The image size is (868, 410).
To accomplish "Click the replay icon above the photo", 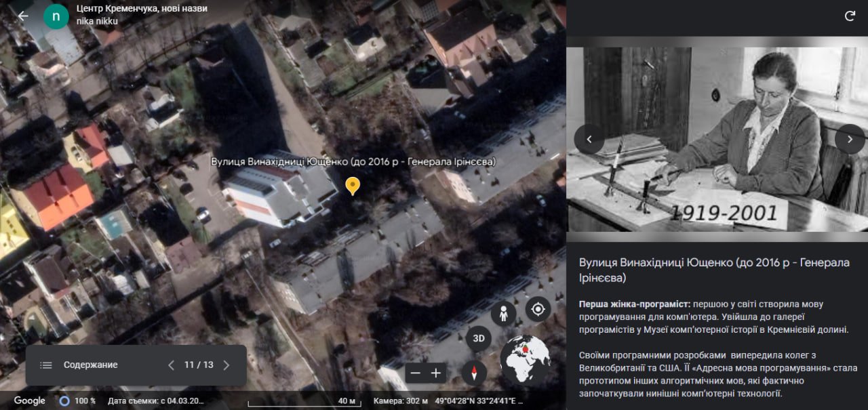I will point(850,16).
